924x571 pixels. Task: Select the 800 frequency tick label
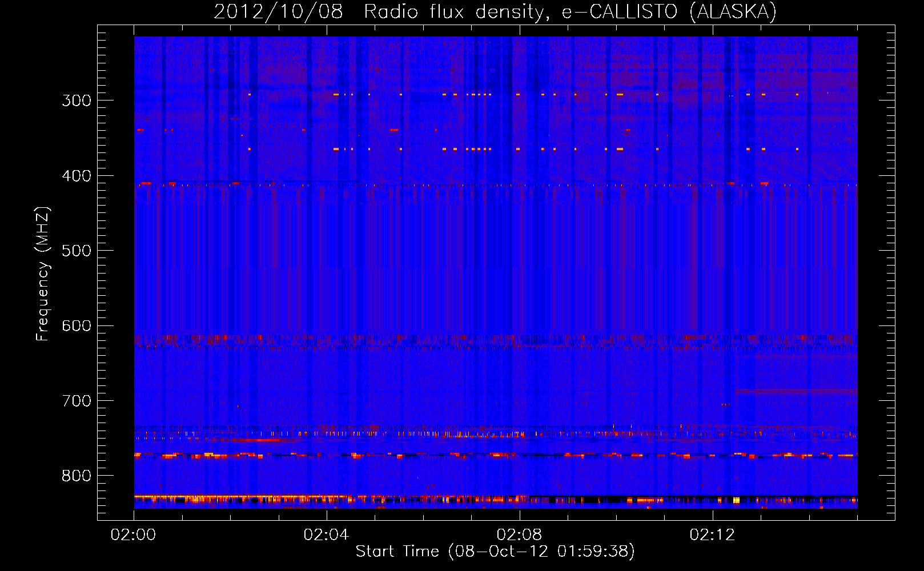tap(77, 476)
